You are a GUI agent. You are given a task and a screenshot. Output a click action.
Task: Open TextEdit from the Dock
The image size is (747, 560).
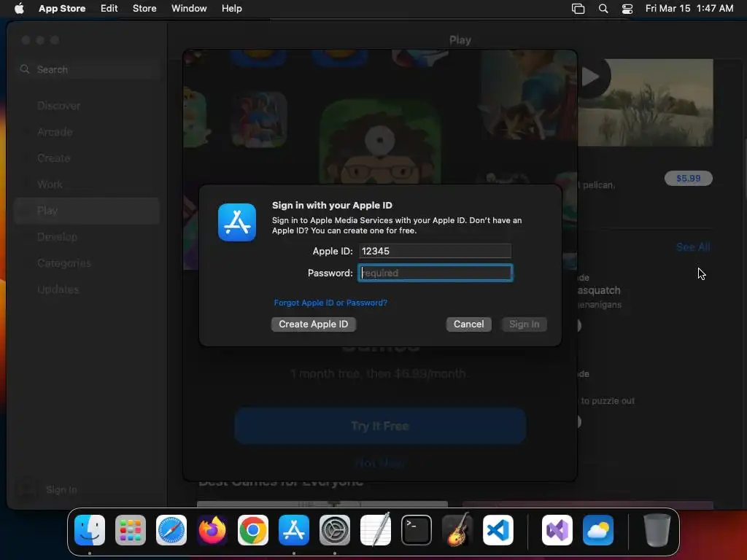coord(376,529)
